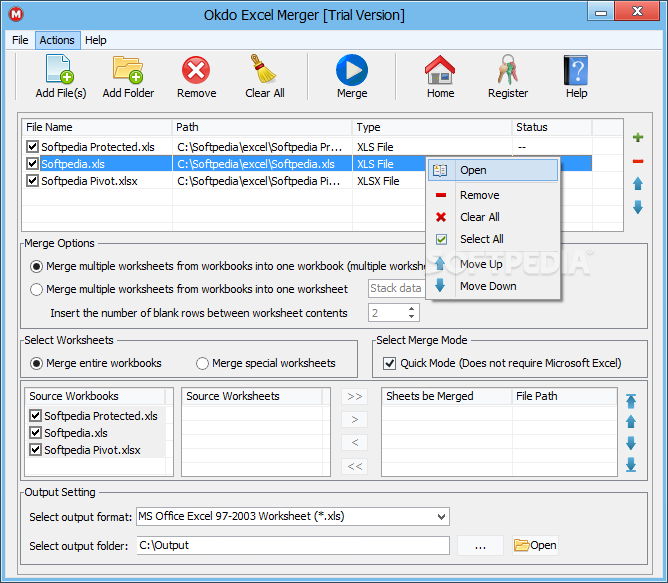
Task: Select merge into one workbook option
Action: (36, 266)
